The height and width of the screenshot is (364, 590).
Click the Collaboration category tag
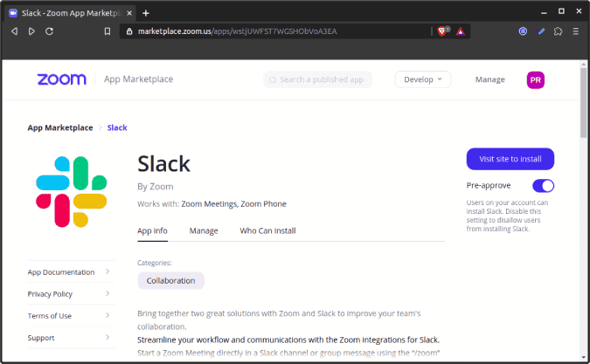[170, 280]
